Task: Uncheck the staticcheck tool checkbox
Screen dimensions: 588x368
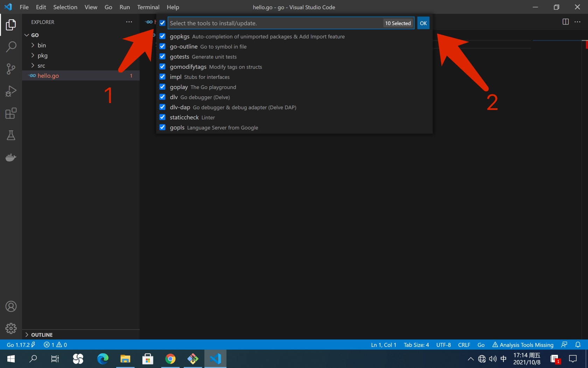Action: pos(162,117)
